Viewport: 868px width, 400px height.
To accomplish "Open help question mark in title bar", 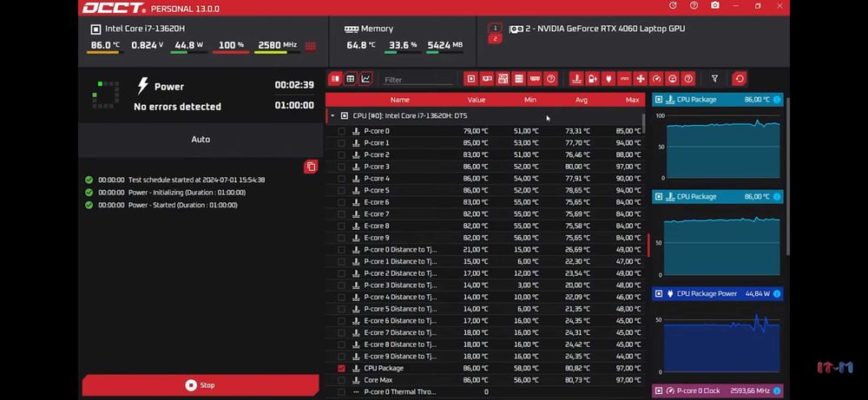I will pyautogui.click(x=694, y=5).
